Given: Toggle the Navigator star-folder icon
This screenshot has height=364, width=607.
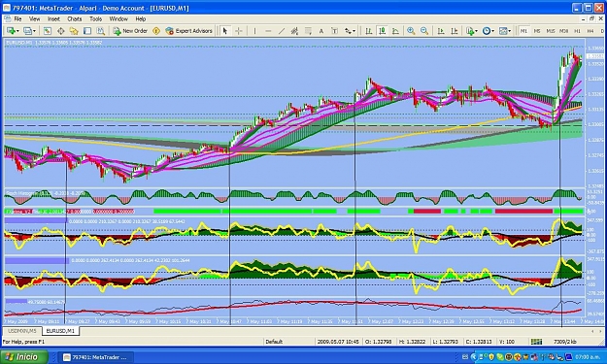Looking at the screenshot, I should coord(74,31).
